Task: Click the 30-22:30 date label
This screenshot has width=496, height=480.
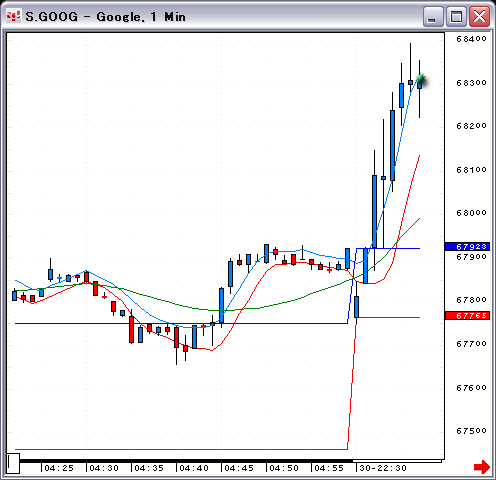Action: [383, 468]
